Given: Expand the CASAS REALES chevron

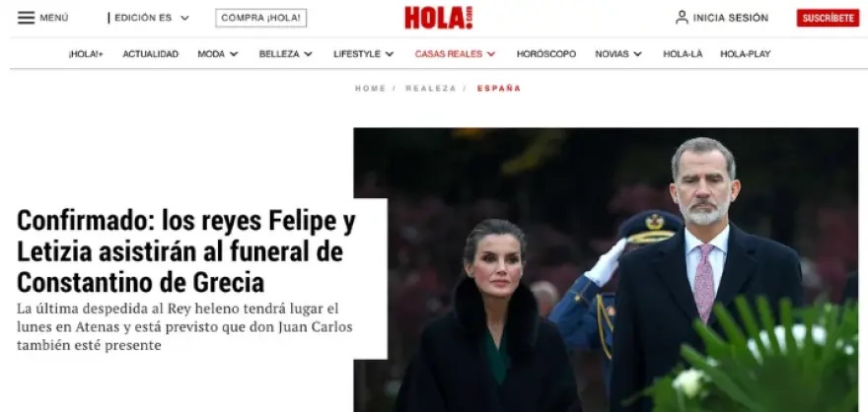Looking at the screenshot, I should tap(491, 54).
